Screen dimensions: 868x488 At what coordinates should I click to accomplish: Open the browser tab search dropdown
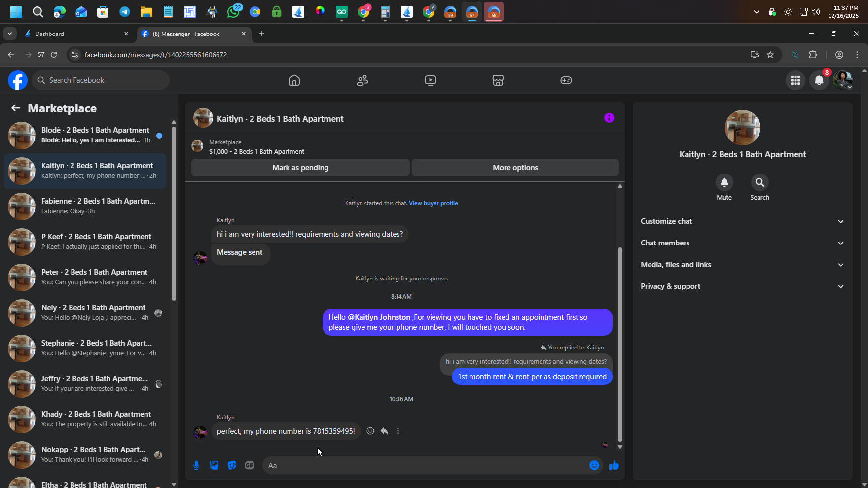(x=10, y=34)
